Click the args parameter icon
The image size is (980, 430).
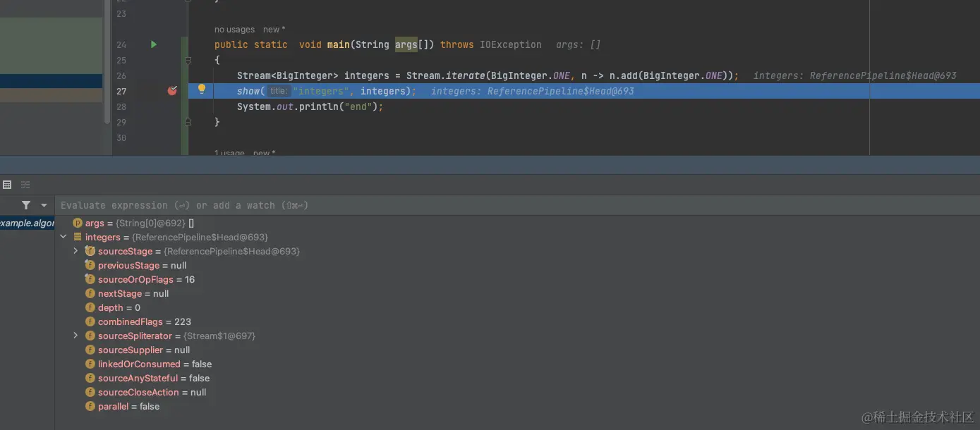[x=78, y=223]
